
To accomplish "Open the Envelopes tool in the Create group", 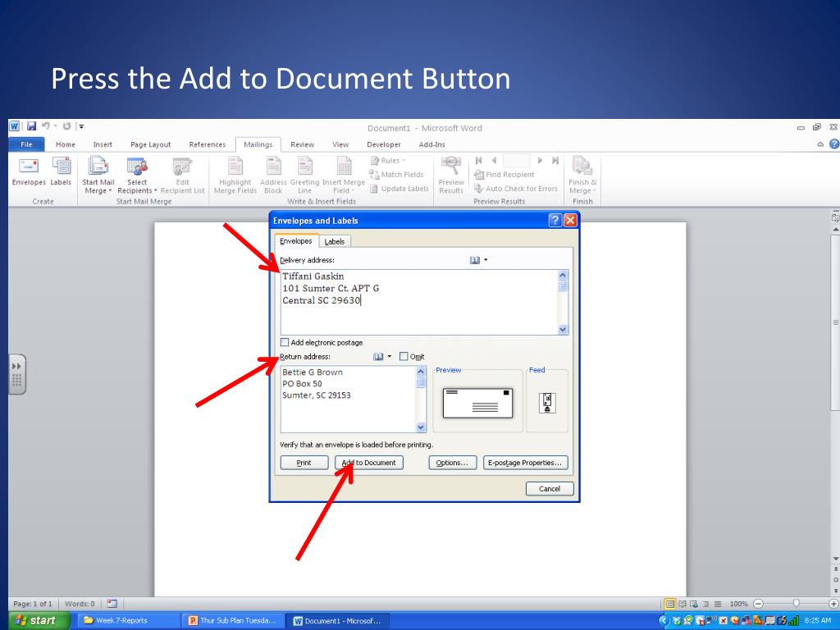I will pos(29,172).
